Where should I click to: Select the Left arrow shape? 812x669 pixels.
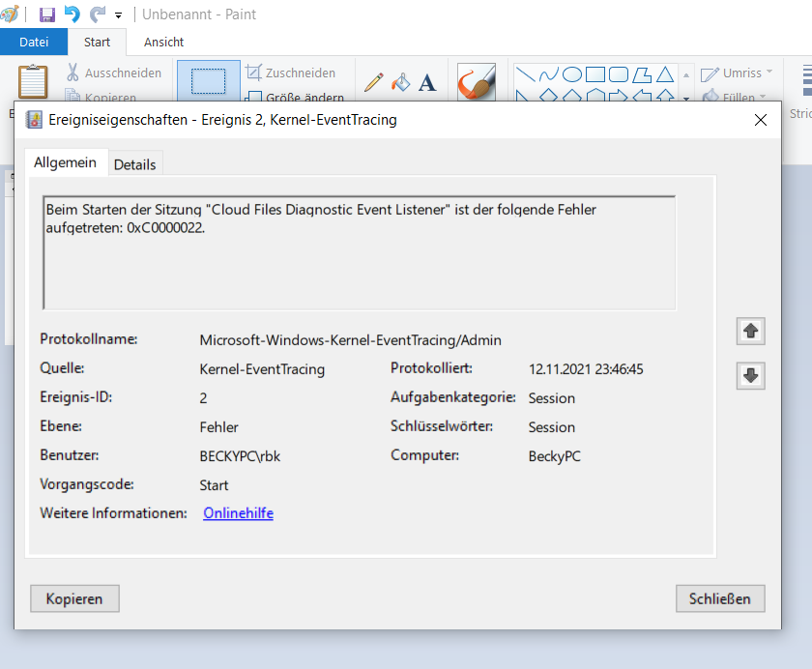click(x=642, y=96)
